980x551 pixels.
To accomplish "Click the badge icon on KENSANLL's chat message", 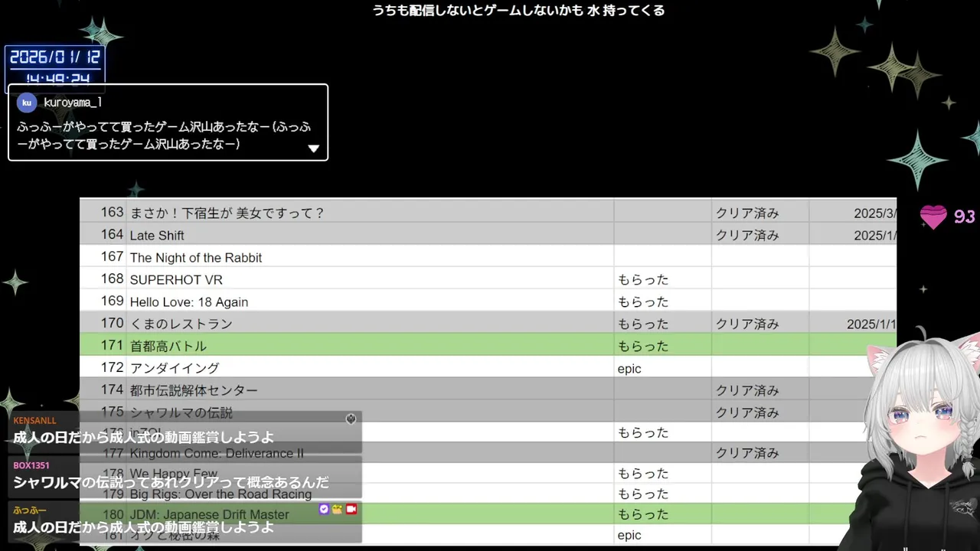I will coord(351,419).
